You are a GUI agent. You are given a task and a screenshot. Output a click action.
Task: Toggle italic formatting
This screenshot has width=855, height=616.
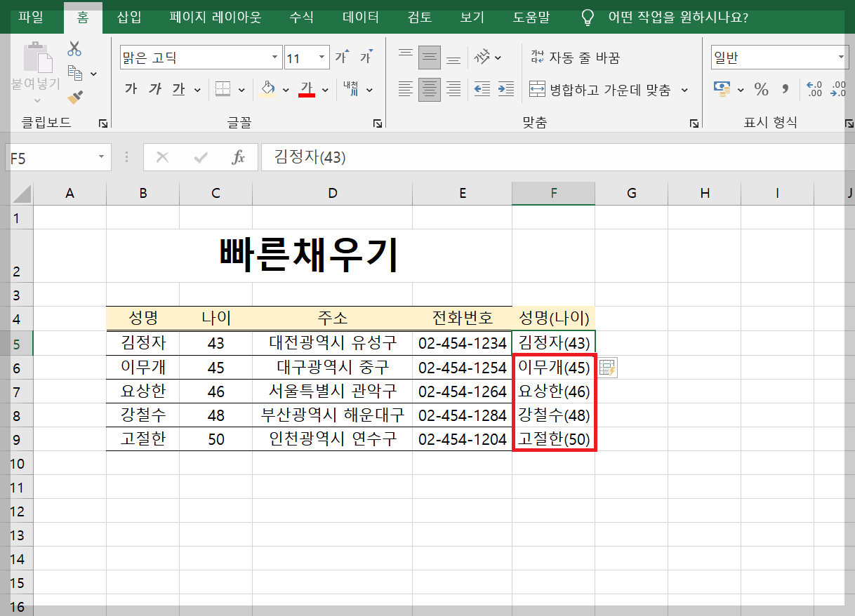pyautogui.click(x=154, y=89)
